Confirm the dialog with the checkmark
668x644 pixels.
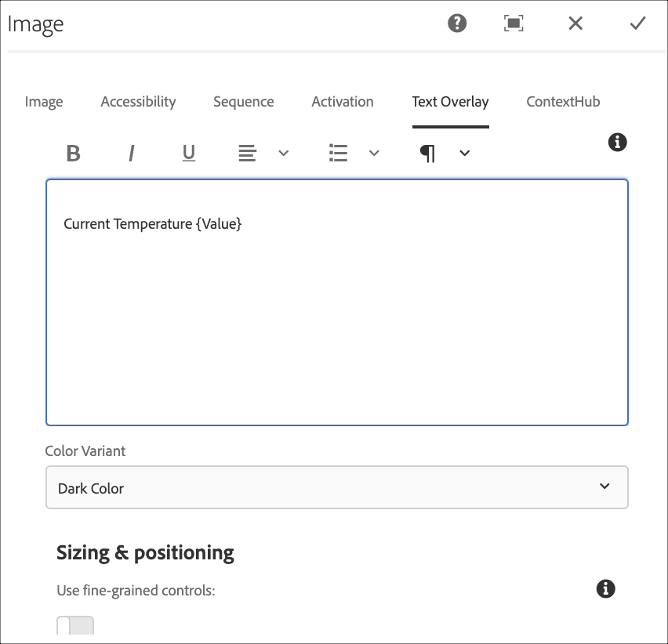coord(637,24)
